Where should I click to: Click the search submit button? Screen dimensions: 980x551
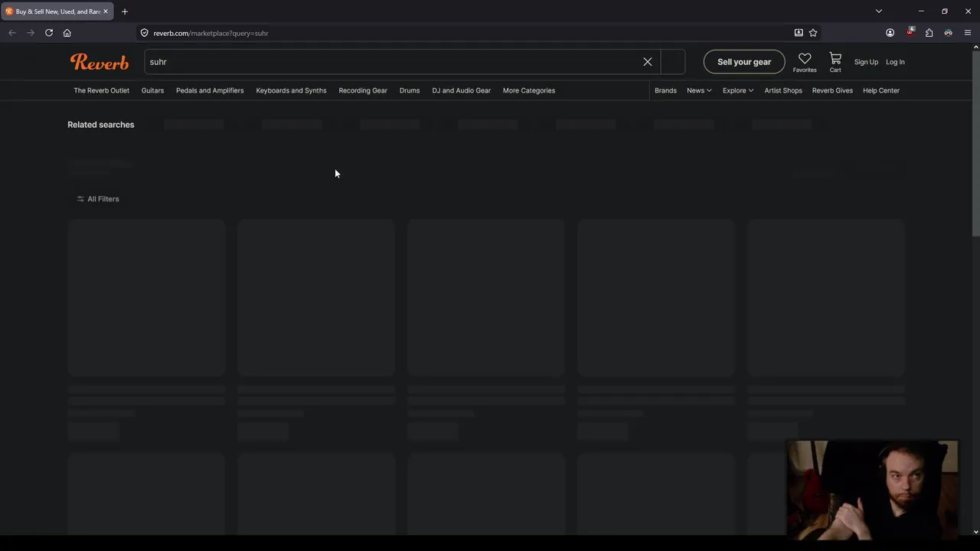[x=672, y=62]
